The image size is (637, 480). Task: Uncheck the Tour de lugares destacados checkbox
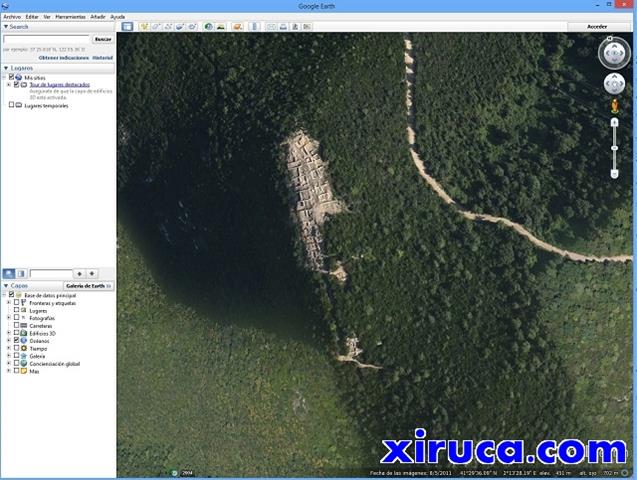pos(16,84)
